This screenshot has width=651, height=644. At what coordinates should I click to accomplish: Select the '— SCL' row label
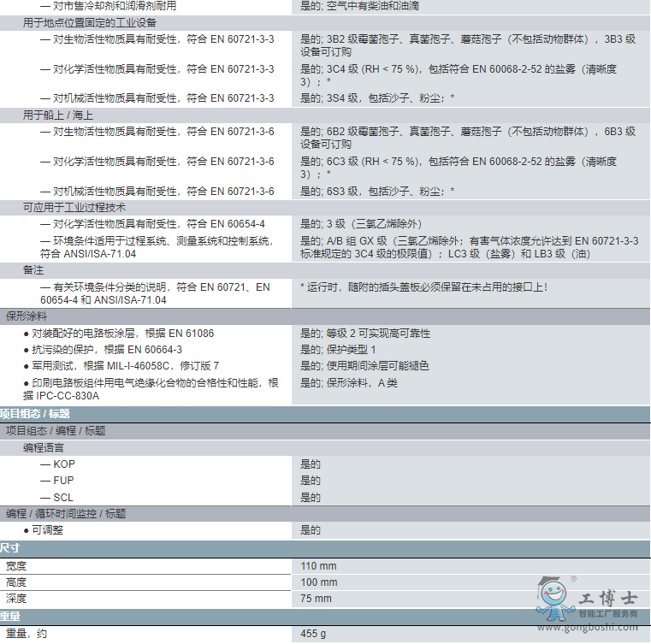point(56,497)
